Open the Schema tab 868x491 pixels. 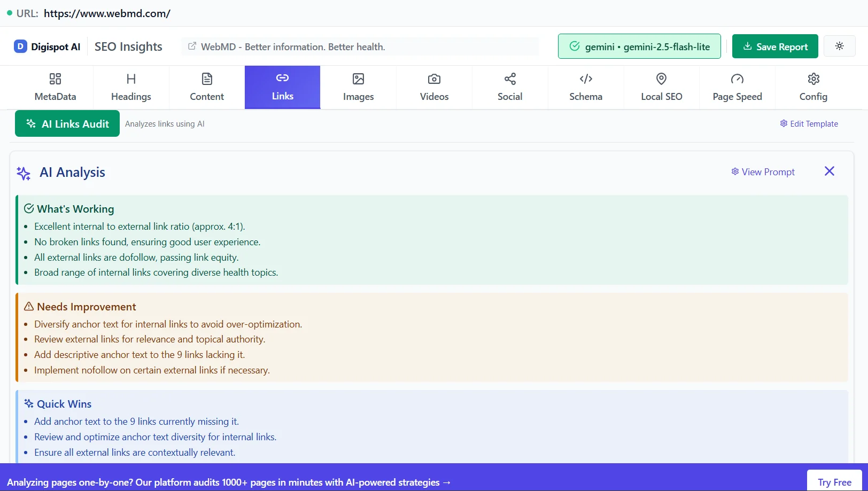click(x=586, y=88)
